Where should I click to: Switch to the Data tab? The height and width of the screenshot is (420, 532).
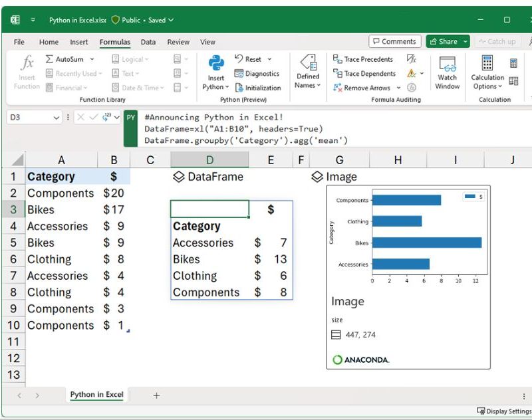pyautogui.click(x=148, y=42)
